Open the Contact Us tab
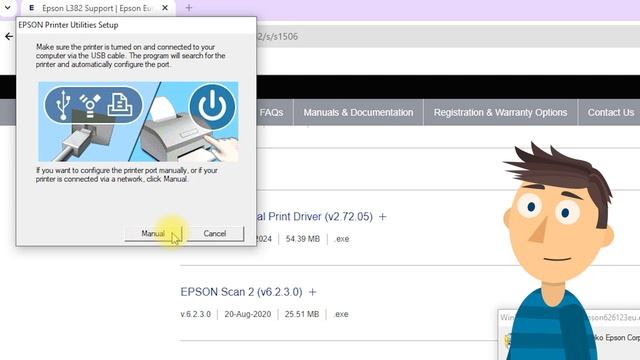Image resolution: width=640 pixels, height=360 pixels. click(x=610, y=112)
